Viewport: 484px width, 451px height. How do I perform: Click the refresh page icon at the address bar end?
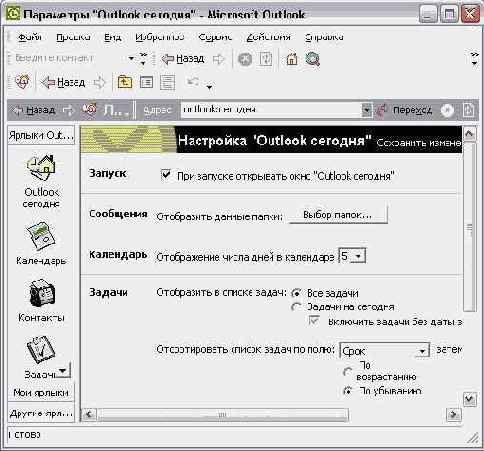point(468,110)
